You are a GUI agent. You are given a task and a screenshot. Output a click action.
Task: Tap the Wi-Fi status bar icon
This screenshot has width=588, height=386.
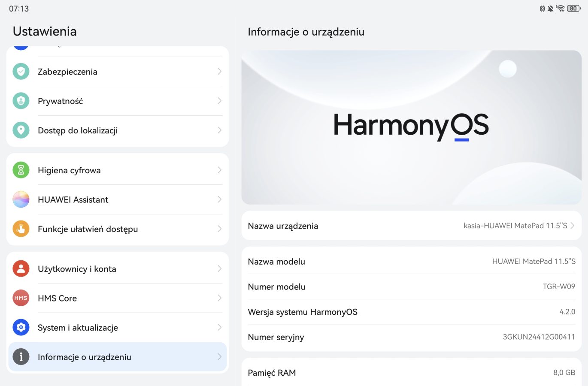(x=560, y=8)
